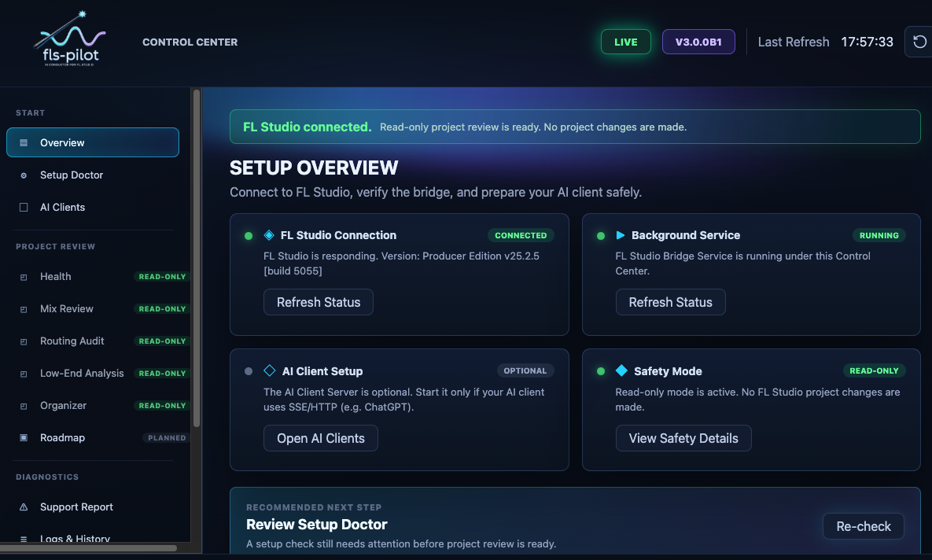Click the V3.0.0B1 version badge
932x560 pixels.
tap(698, 42)
